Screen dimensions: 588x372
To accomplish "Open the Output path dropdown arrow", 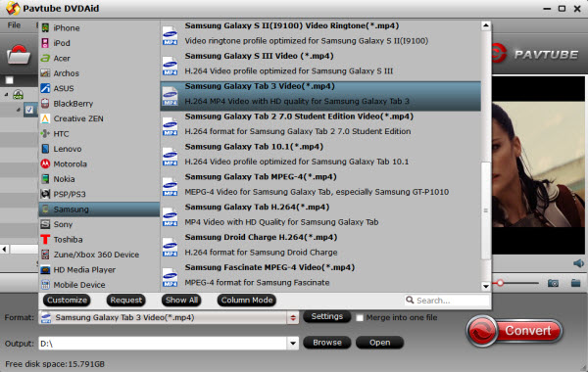I will 293,343.
